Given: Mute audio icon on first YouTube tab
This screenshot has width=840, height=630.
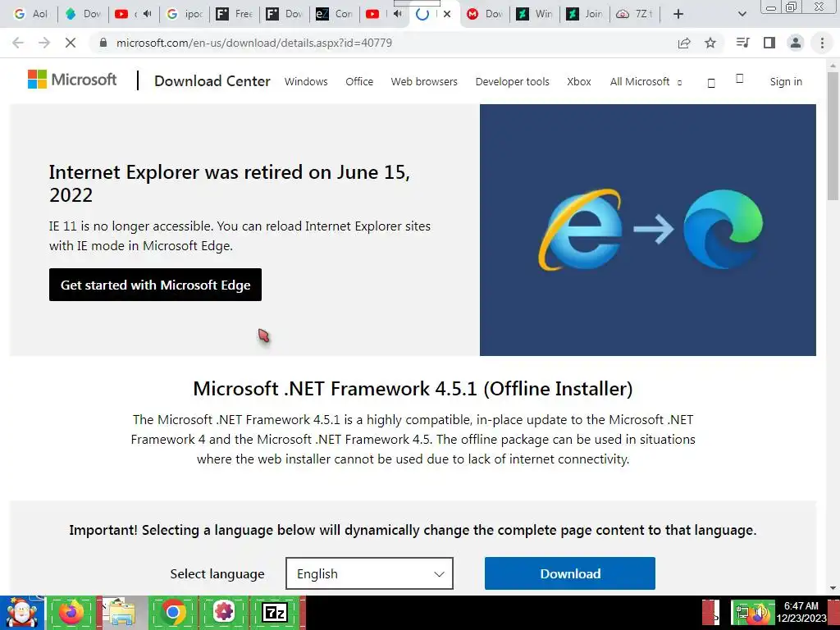Looking at the screenshot, I should click(x=148, y=14).
